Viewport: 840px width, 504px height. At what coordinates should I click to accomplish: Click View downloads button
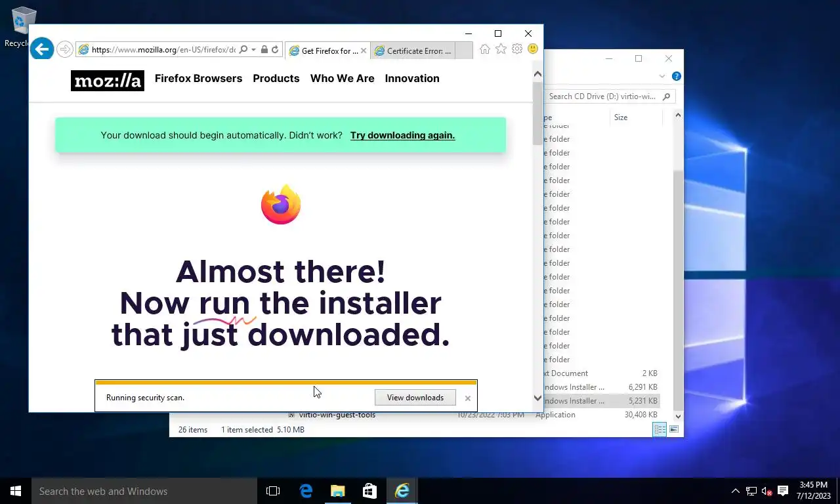click(x=415, y=397)
